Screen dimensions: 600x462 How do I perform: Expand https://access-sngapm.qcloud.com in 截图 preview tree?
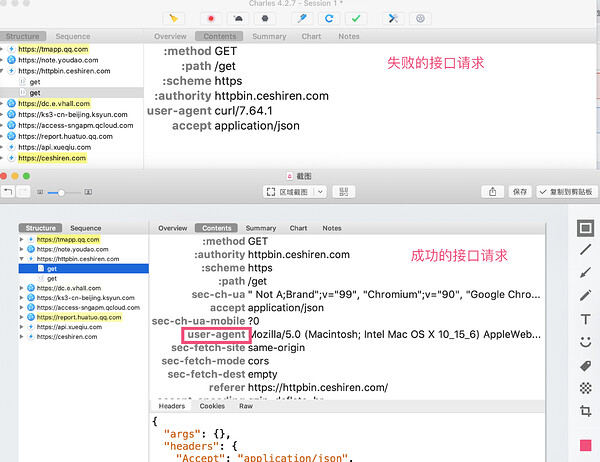[21, 307]
